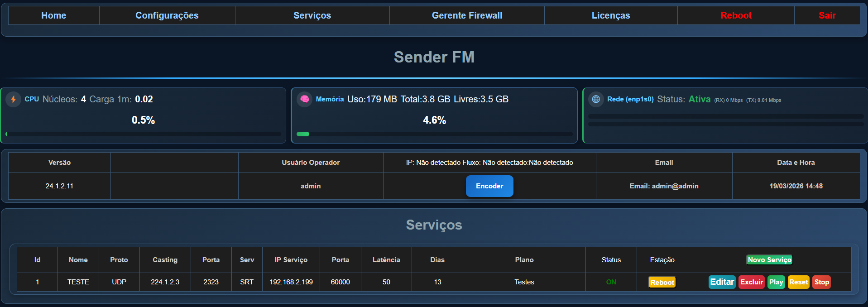Click the casting address 224.1.2.3
This screenshot has height=307, width=868.
click(x=165, y=282)
